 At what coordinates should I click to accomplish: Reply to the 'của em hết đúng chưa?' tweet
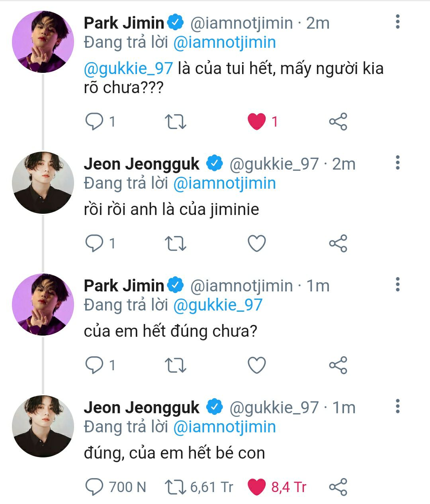click(94, 365)
